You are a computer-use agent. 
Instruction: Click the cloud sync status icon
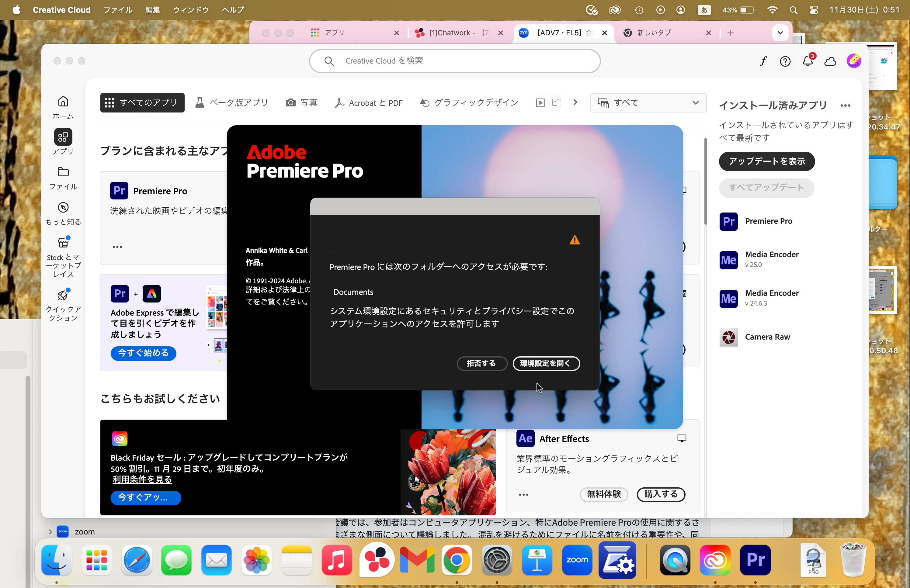[x=830, y=61]
